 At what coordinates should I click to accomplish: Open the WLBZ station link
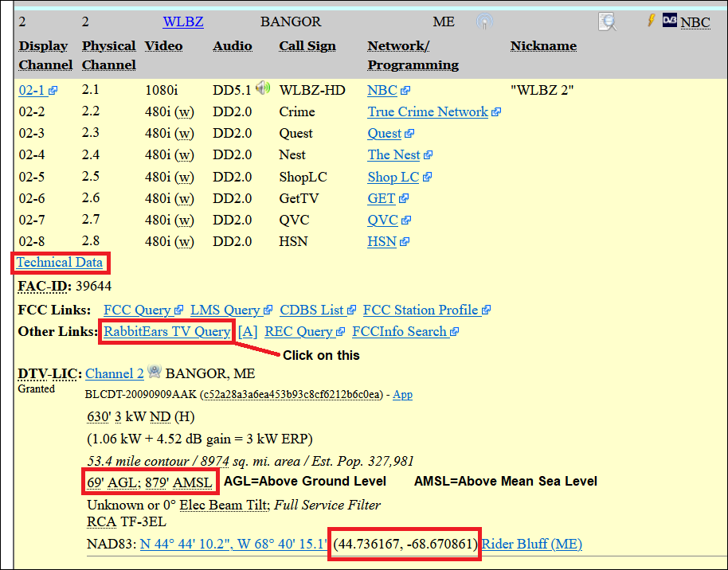(183, 21)
